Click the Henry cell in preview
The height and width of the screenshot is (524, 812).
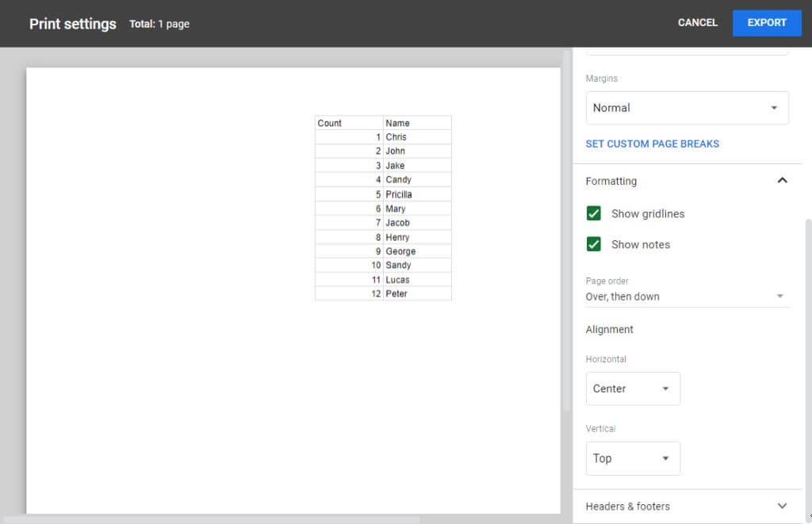click(x=417, y=237)
